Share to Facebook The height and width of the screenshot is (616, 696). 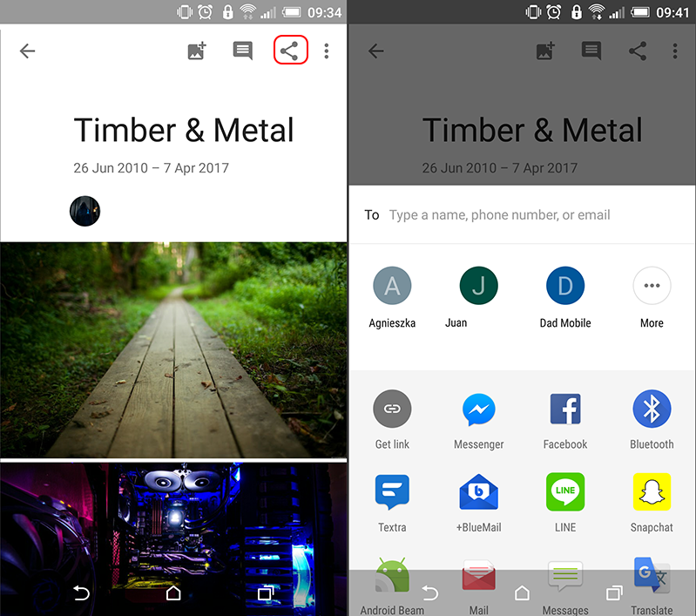565,420
